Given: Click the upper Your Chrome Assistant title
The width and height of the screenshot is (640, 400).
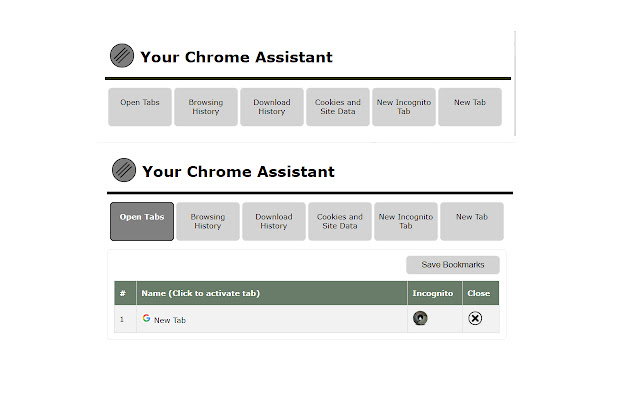Looking at the screenshot, I should pyautogui.click(x=236, y=57).
